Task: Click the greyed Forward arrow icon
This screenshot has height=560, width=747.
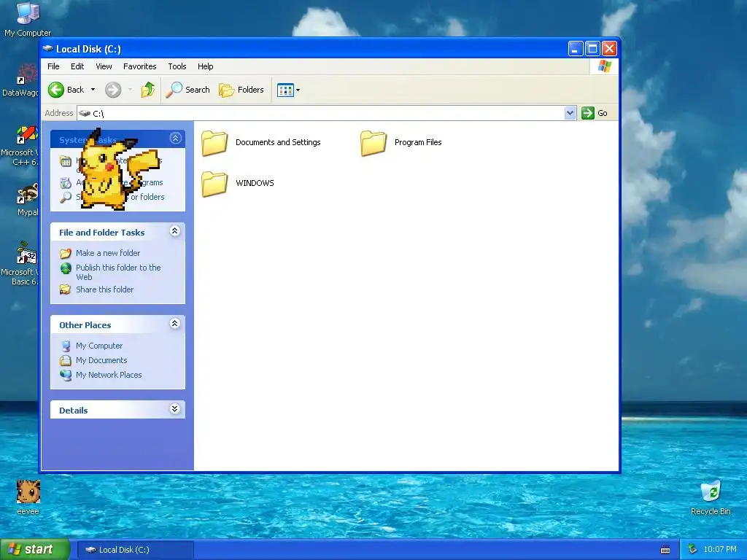Action: pyautogui.click(x=113, y=90)
